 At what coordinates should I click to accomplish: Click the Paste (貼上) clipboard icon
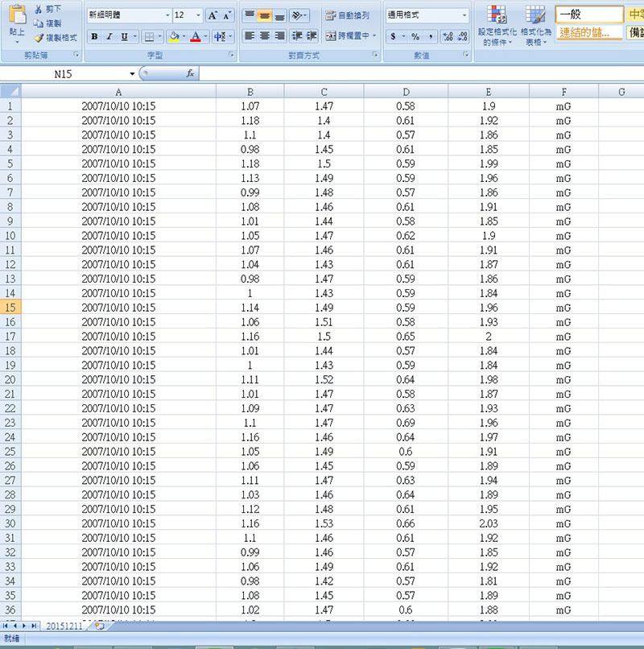(17, 16)
